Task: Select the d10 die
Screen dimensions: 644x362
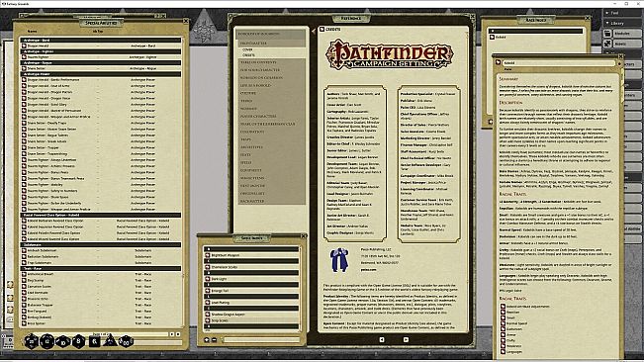Action: pyautogui.click(x=63, y=341)
